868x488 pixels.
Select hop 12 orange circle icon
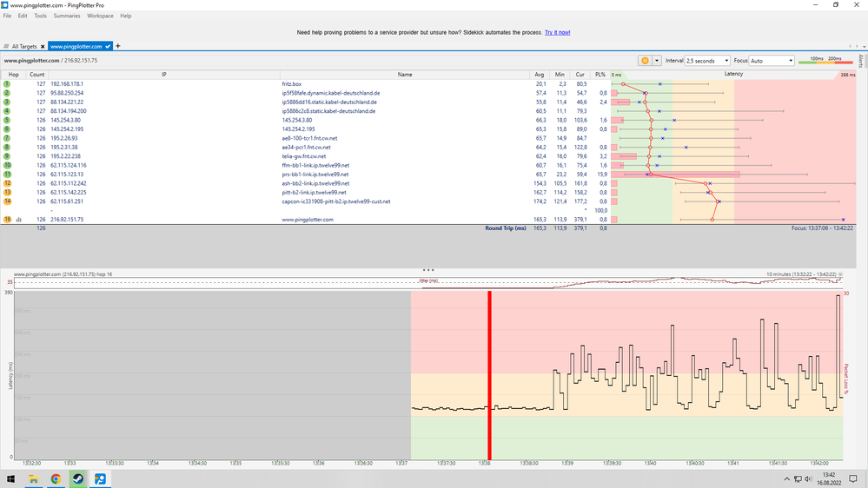click(7, 183)
